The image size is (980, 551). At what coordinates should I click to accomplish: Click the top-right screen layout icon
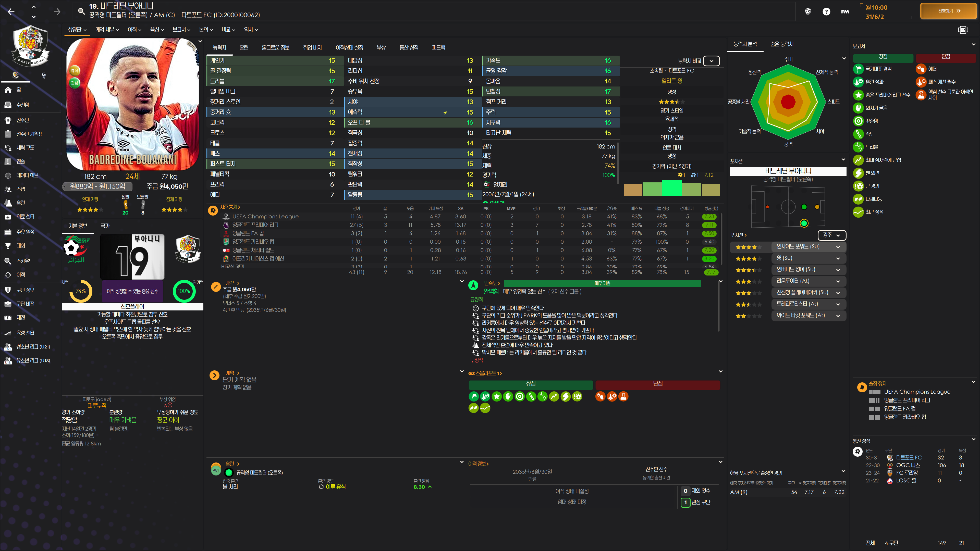tap(963, 30)
